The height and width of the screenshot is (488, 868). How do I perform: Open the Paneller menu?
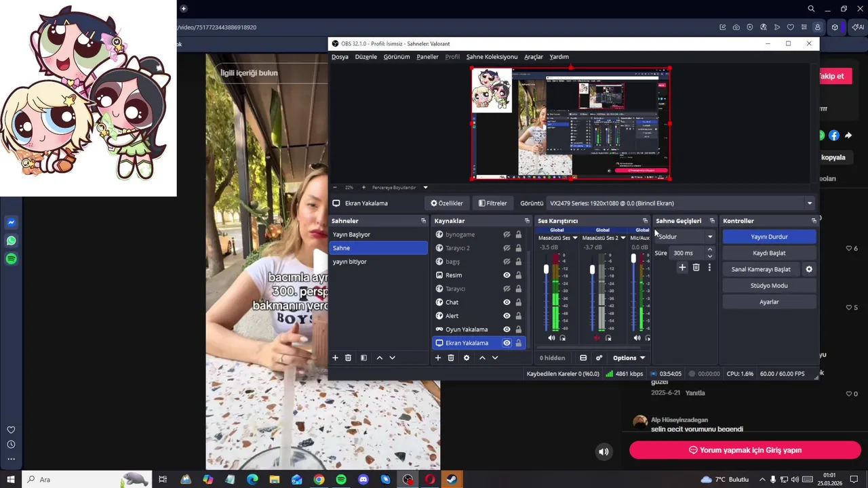[x=427, y=57]
